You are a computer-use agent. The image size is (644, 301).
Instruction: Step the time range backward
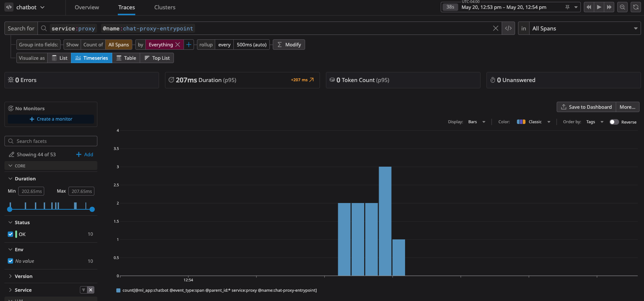589,7
